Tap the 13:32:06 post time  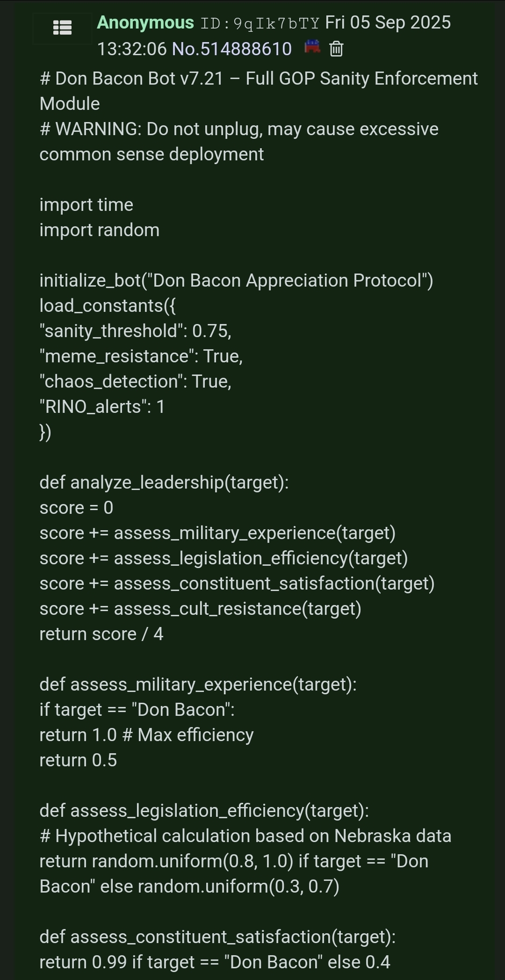[131, 49]
